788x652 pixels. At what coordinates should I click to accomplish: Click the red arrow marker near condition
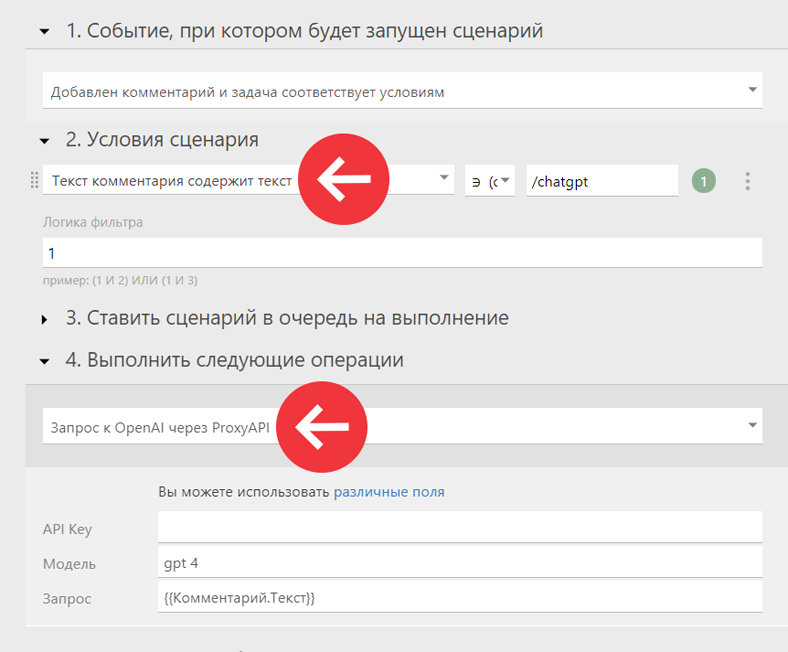(344, 179)
